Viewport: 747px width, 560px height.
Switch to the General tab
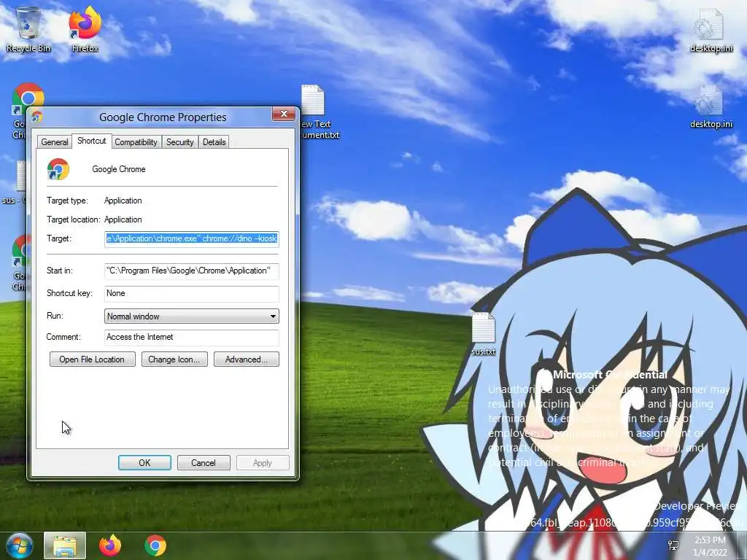(x=54, y=142)
